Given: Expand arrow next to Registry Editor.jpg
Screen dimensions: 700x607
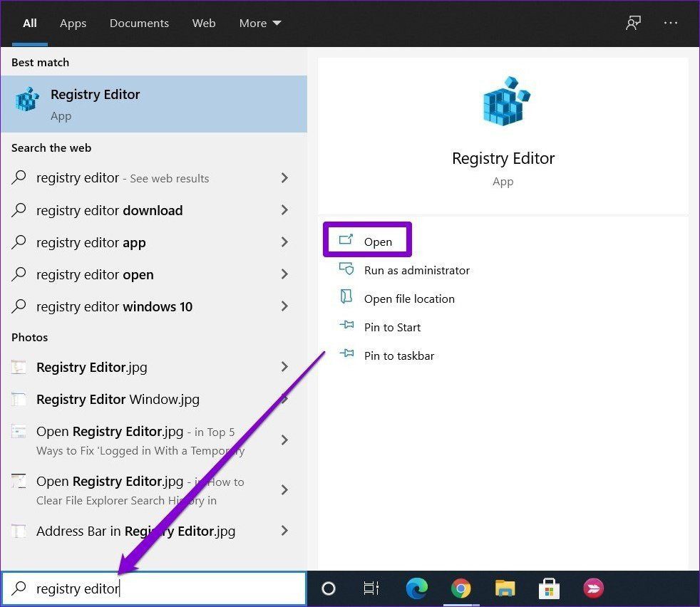Looking at the screenshot, I should tap(284, 367).
